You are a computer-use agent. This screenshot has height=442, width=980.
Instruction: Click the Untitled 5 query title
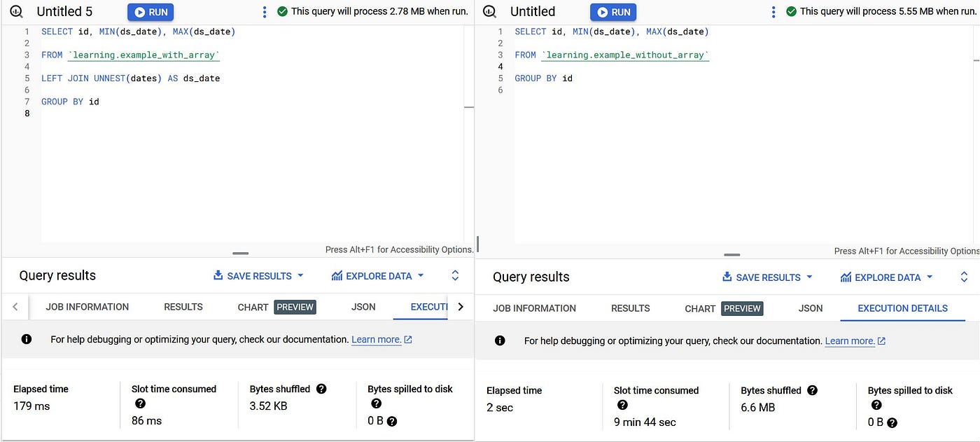(64, 11)
